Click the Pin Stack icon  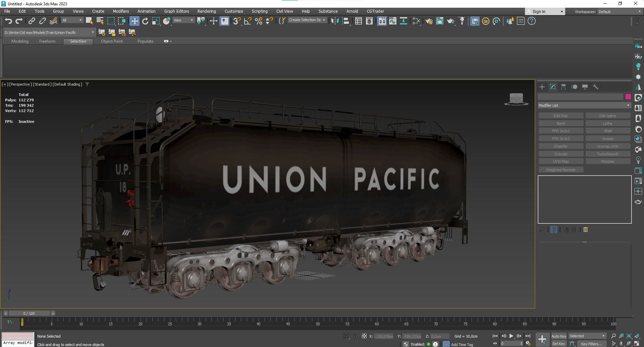[x=542, y=230]
